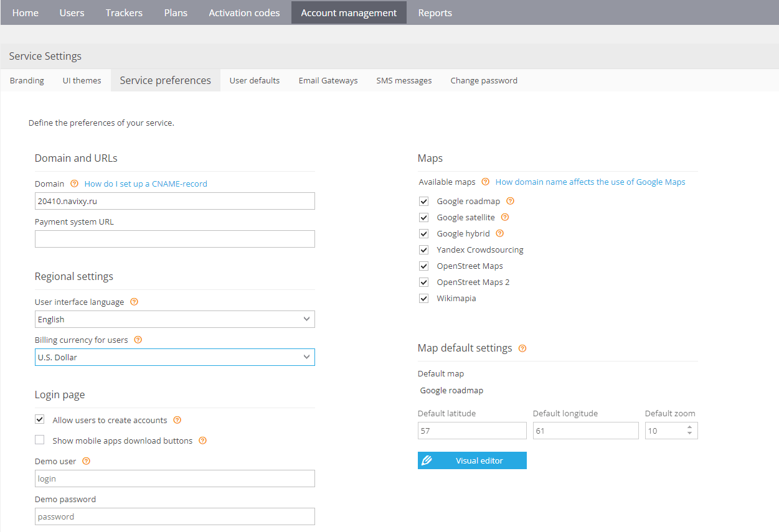Image resolution: width=779 pixels, height=532 pixels.
Task: Open Billing currency dropdown showing U.S. Dollar
Action: 175,357
